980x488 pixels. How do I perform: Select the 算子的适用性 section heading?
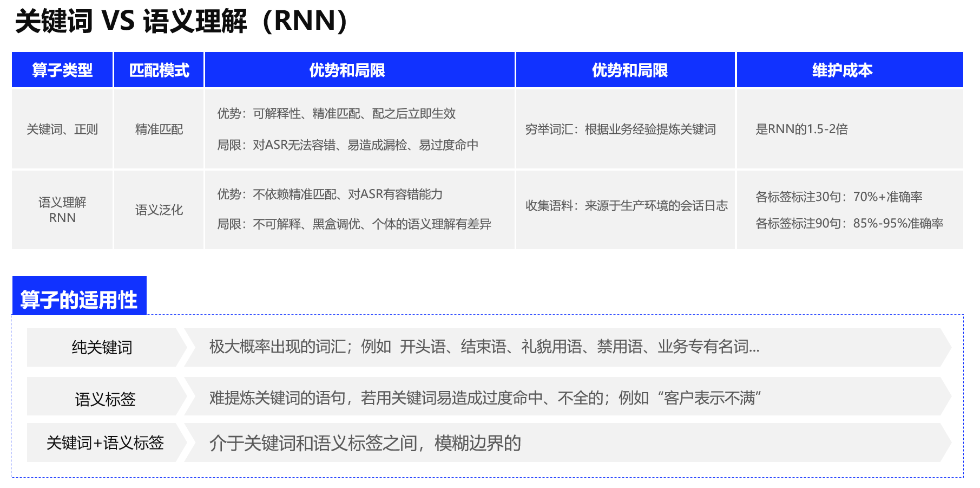[x=79, y=296]
